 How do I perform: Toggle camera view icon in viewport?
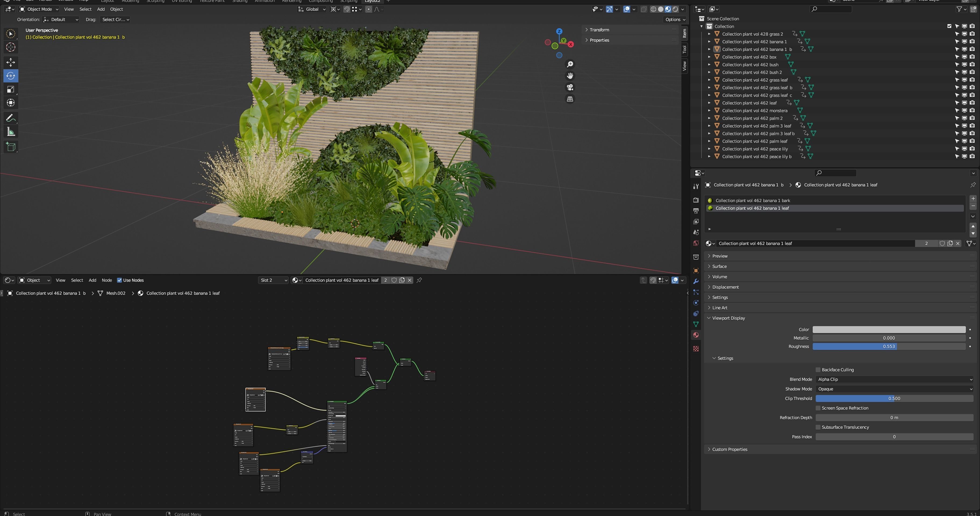570,87
